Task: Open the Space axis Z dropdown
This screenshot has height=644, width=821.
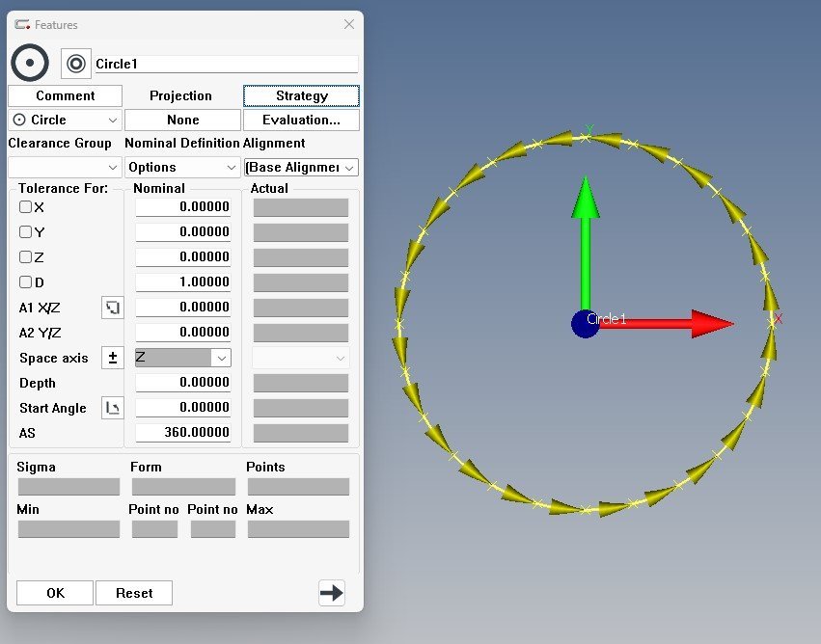Action: [x=182, y=358]
